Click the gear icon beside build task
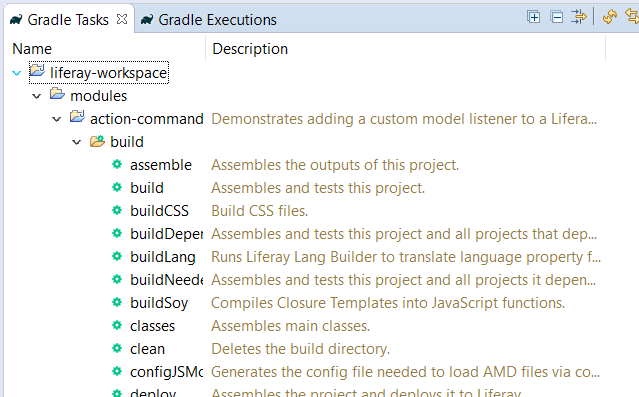The height and width of the screenshot is (397, 639). click(x=117, y=187)
